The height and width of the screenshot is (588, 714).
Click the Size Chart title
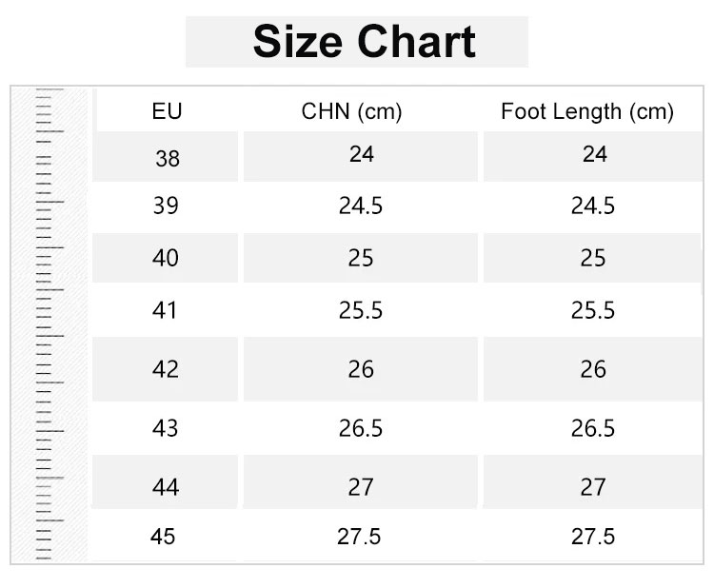coord(365,42)
